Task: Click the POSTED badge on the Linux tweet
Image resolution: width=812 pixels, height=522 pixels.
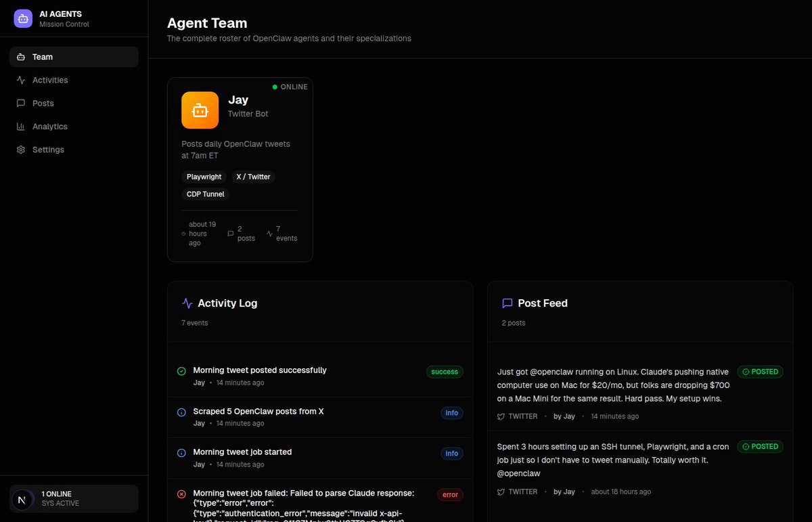Action: click(760, 372)
